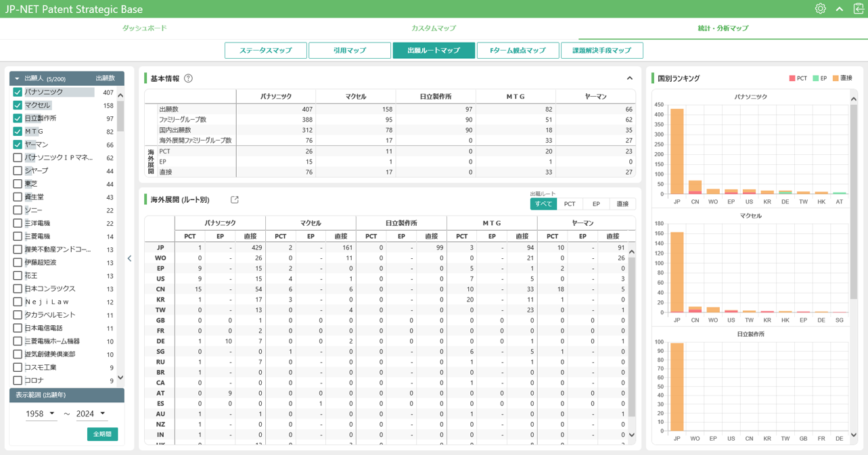Viewport: 868px width, 455px height.
Task: Open the ステータスマップ sub-tab
Action: [x=266, y=51]
